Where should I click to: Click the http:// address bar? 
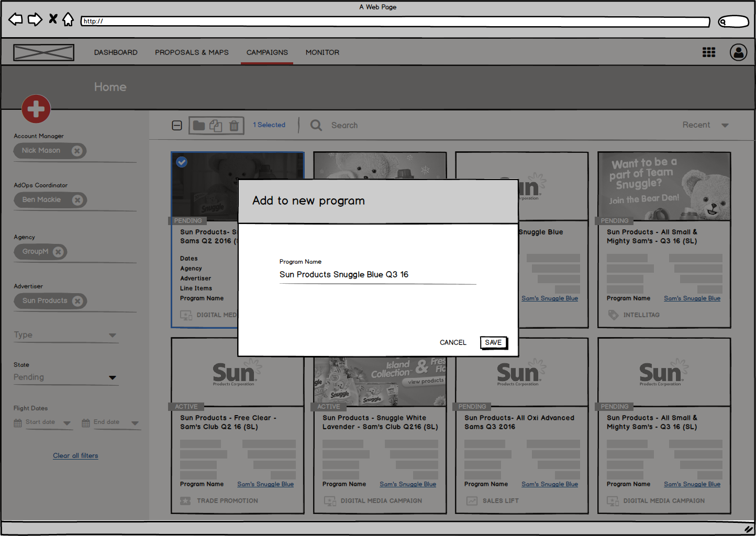coord(395,21)
